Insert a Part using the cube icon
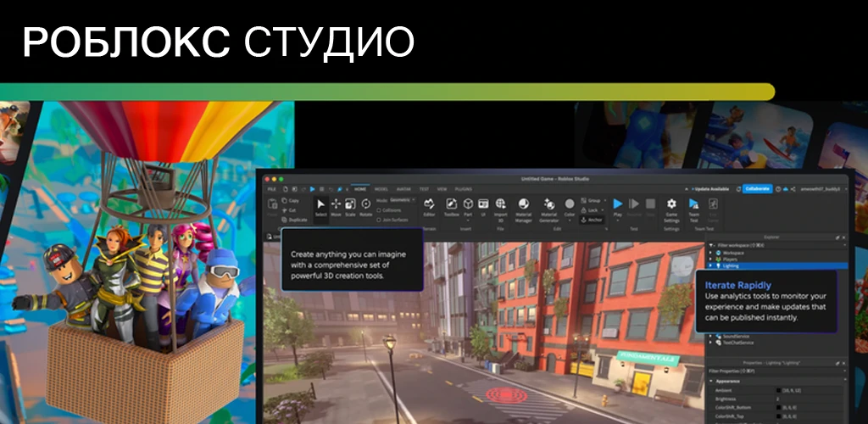868x424 pixels. click(x=468, y=204)
